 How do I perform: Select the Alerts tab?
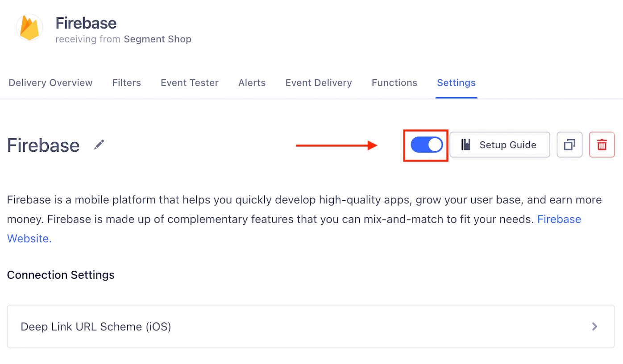point(252,83)
